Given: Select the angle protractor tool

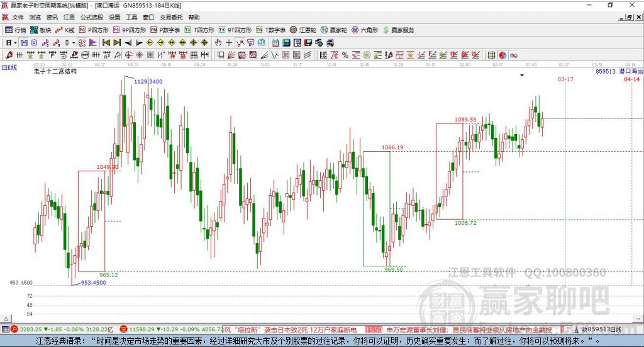Looking at the screenshot, I should click(x=118, y=55).
